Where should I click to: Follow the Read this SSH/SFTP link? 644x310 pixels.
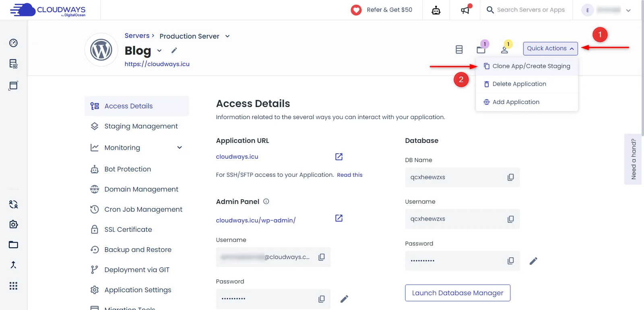[x=350, y=175]
